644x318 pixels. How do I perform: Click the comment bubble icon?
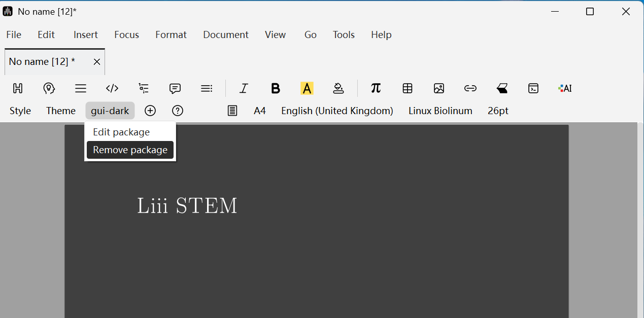(175, 88)
